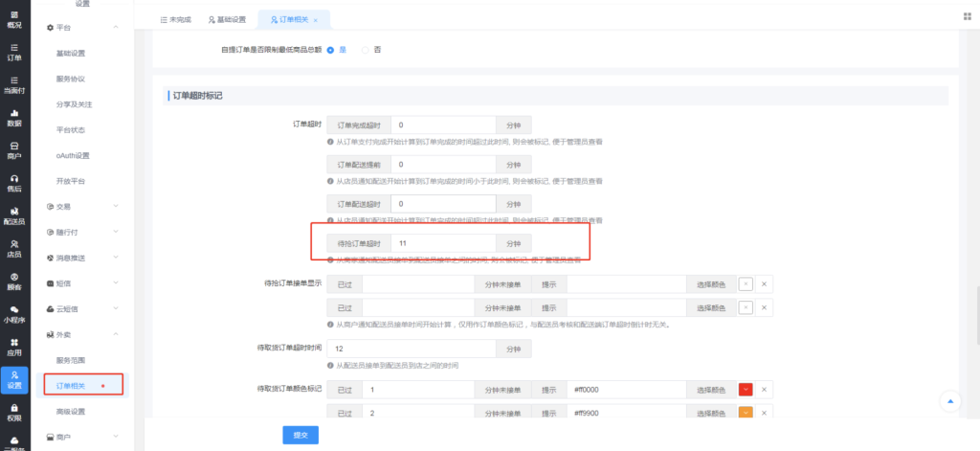Delete the first 待抢订单接单显示 row
980x451 pixels.
pyautogui.click(x=764, y=283)
